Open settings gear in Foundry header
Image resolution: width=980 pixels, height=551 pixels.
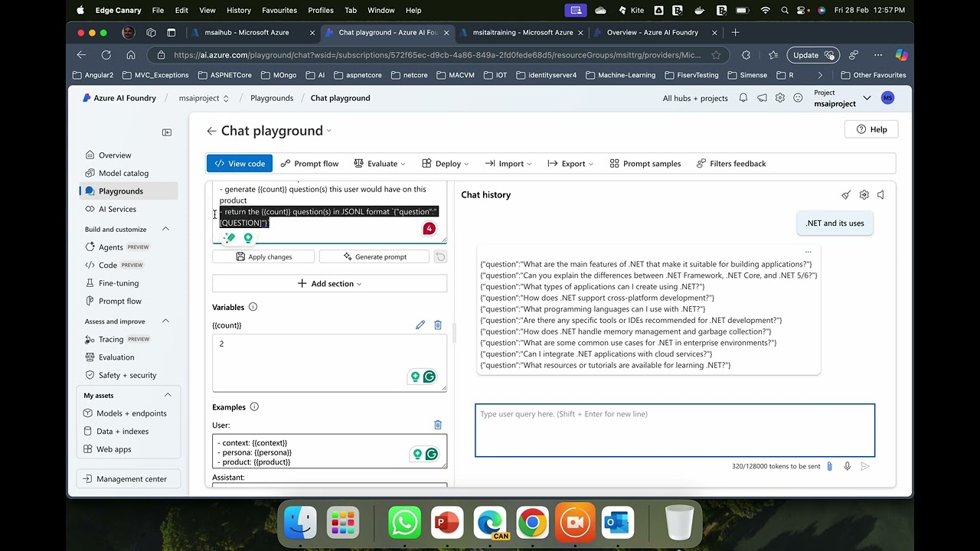pyautogui.click(x=780, y=98)
